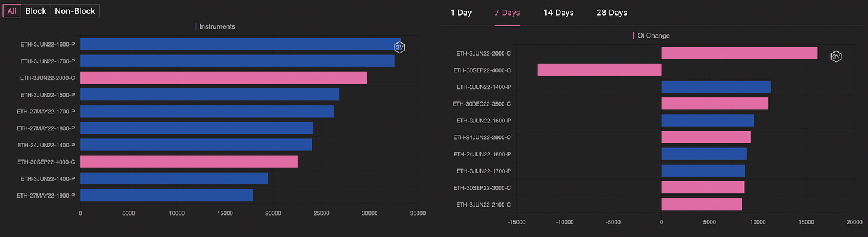Switch to the 14 Days tab
This screenshot has height=237, width=868.
(x=559, y=13)
